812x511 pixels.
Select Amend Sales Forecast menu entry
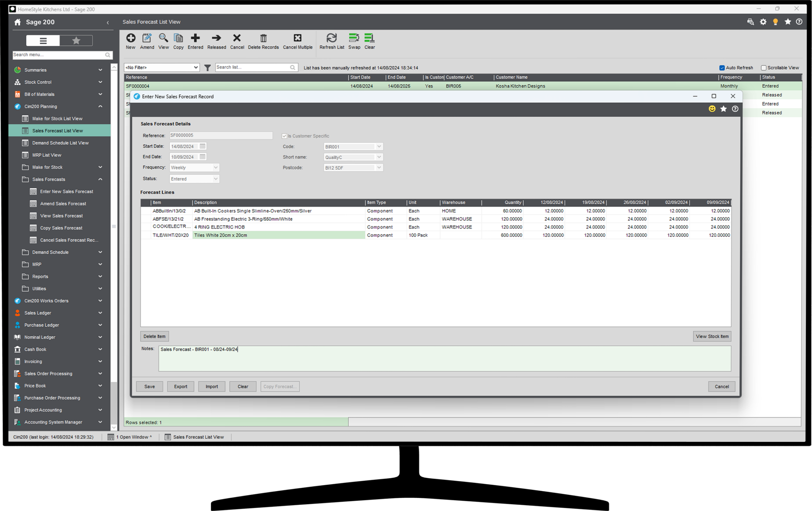pos(63,204)
